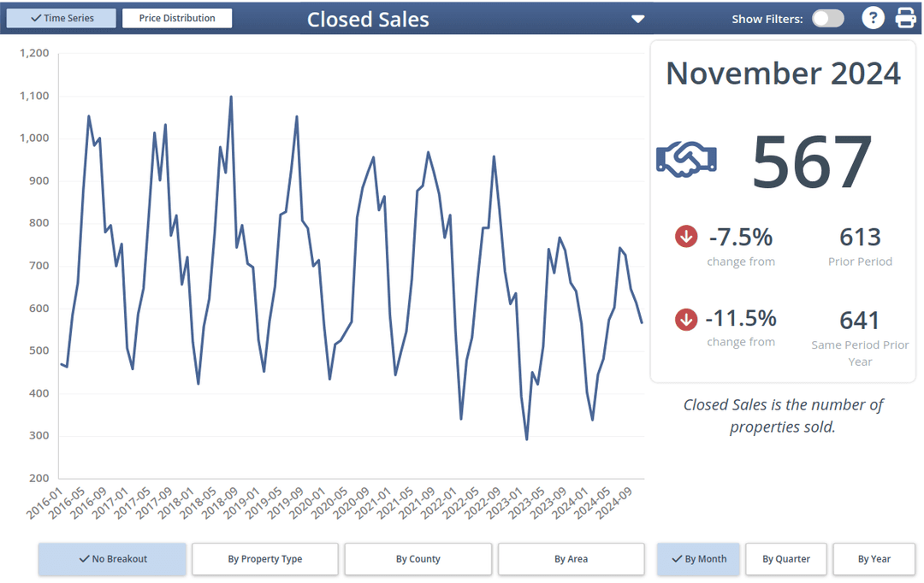Group the data By Quarter
Viewport: 924px width, 583px height.
(x=786, y=559)
